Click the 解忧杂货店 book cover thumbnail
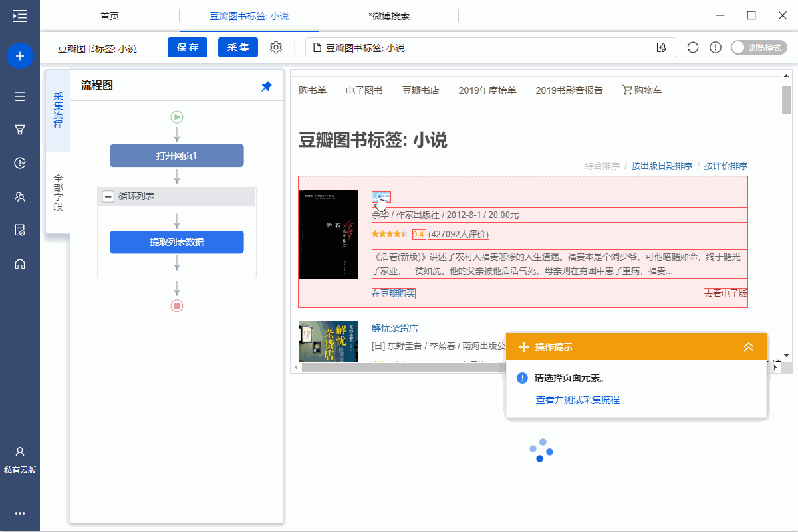798x532 pixels. point(329,342)
